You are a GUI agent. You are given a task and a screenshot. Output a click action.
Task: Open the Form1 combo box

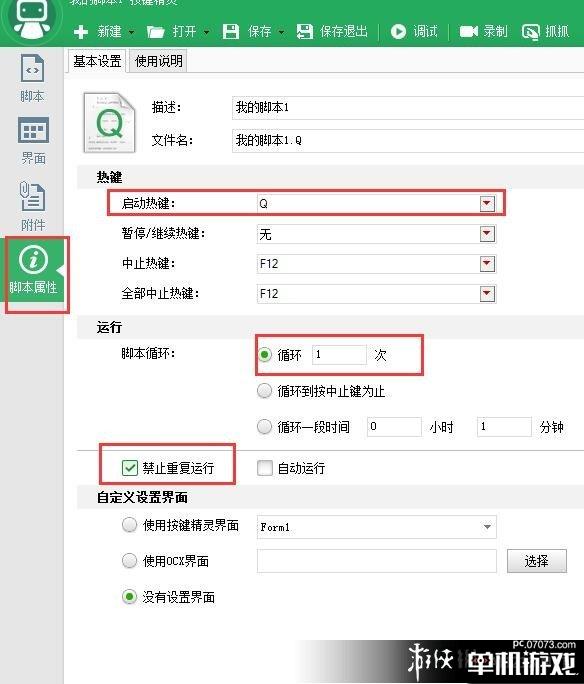376,527
